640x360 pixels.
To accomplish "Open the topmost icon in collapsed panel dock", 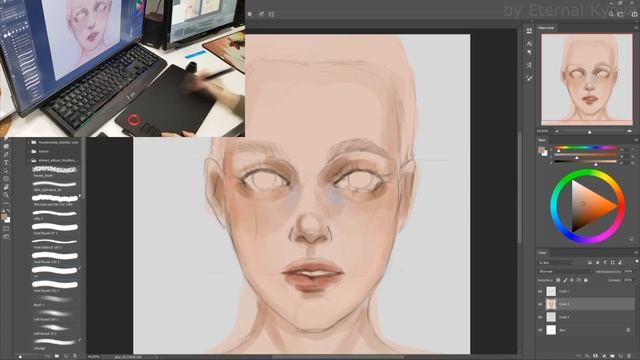I will pyautogui.click(x=529, y=31).
